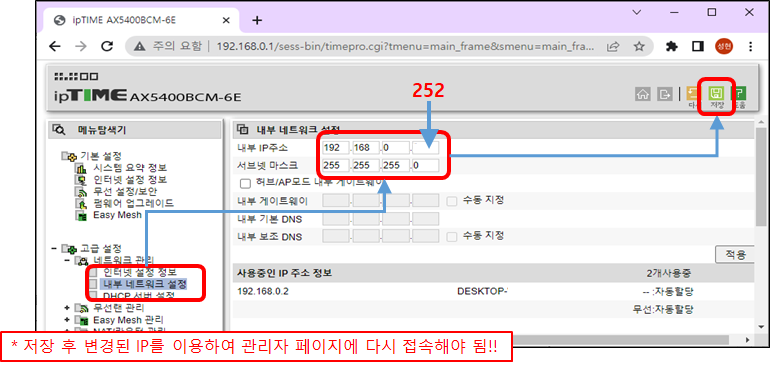Click first 255 field of 서브넷 마스크
770x366 pixels.
click(x=335, y=166)
